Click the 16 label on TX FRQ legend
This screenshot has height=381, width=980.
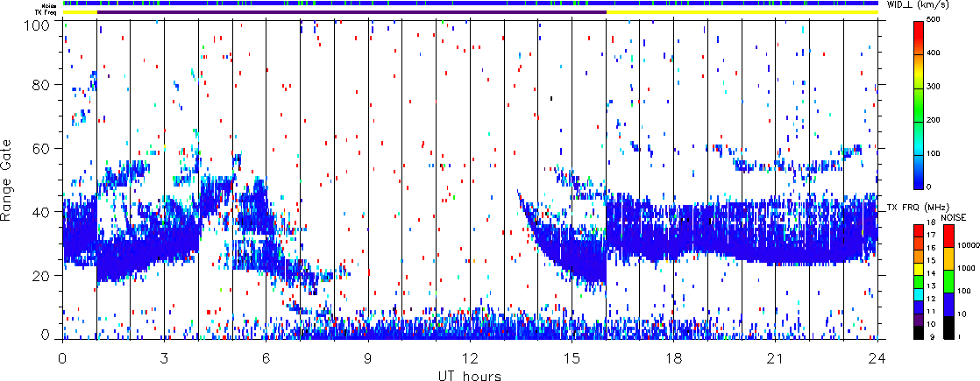pyautogui.click(x=931, y=248)
